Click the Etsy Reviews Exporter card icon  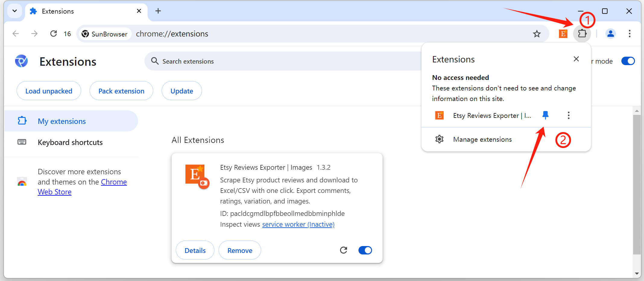click(x=197, y=176)
